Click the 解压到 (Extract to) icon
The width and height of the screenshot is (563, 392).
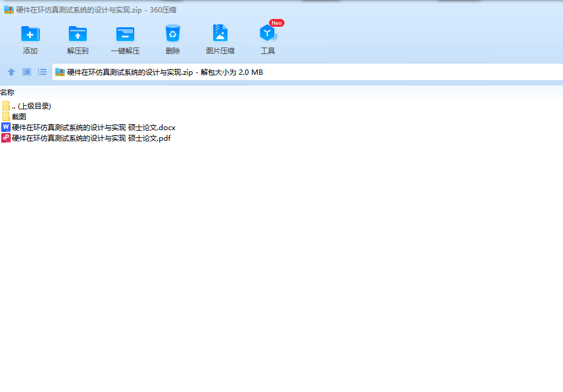(x=78, y=34)
